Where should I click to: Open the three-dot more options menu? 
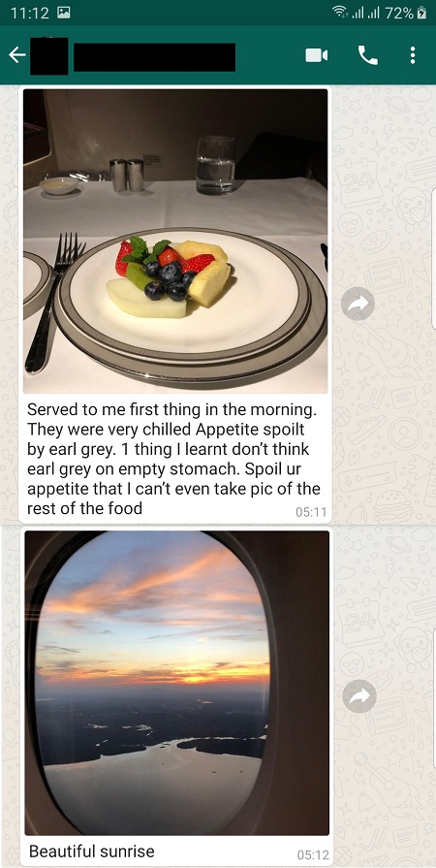click(x=412, y=55)
